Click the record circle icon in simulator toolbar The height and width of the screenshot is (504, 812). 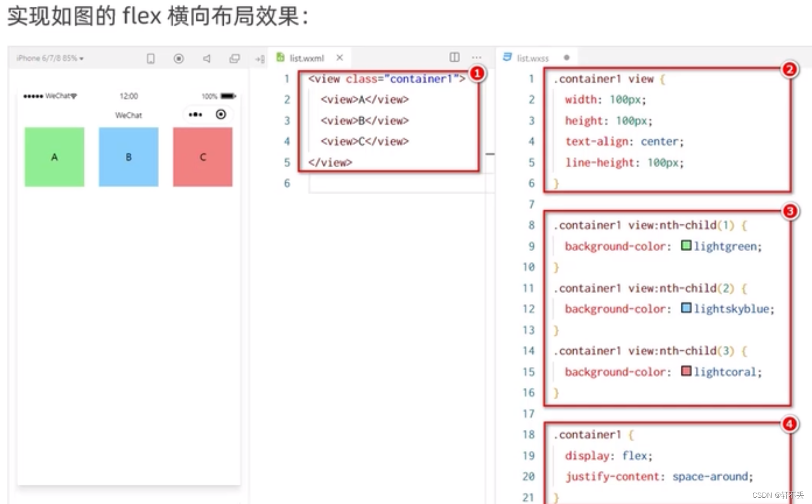pos(179,59)
